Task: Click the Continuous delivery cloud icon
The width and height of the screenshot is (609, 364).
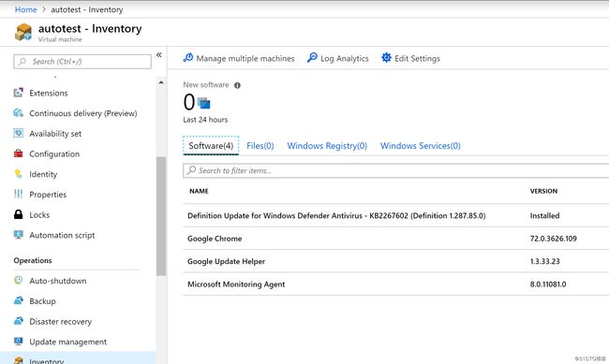Action: click(18, 113)
